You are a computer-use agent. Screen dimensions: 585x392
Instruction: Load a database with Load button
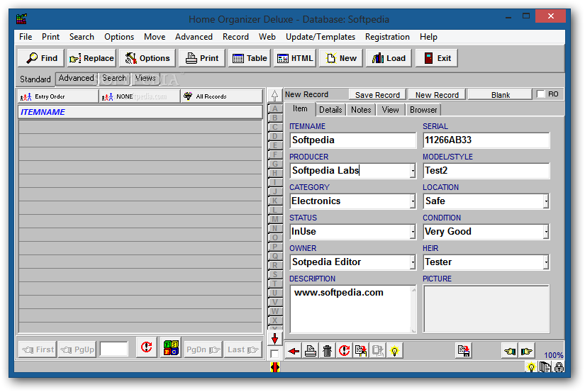389,58
